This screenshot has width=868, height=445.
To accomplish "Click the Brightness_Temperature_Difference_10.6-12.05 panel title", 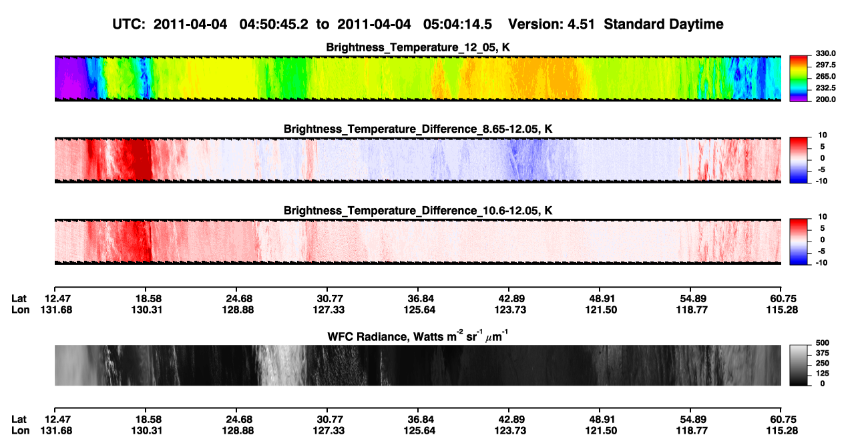I will [x=418, y=211].
